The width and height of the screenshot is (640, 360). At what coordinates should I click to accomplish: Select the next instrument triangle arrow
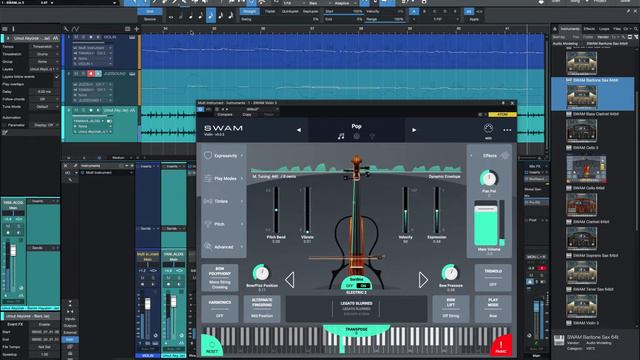423,280
